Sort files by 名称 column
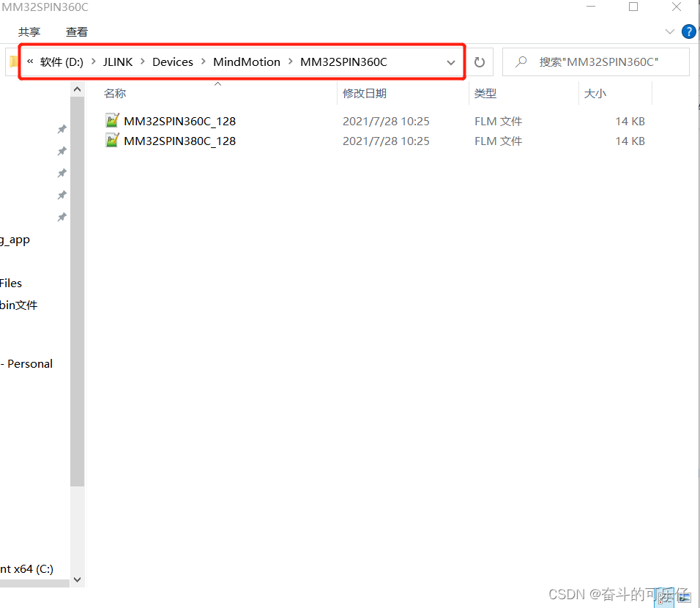The height and width of the screenshot is (608, 700). 115,93
